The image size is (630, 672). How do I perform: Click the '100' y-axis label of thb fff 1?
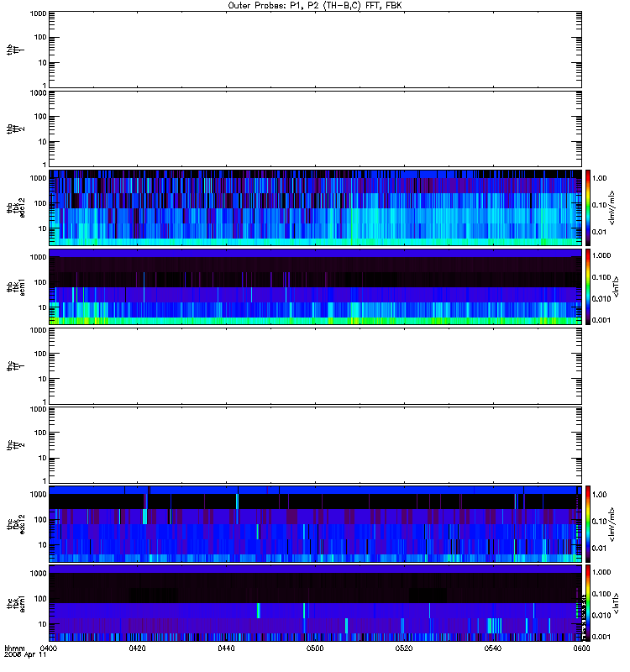pyautogui.click(x=40, y=37)
